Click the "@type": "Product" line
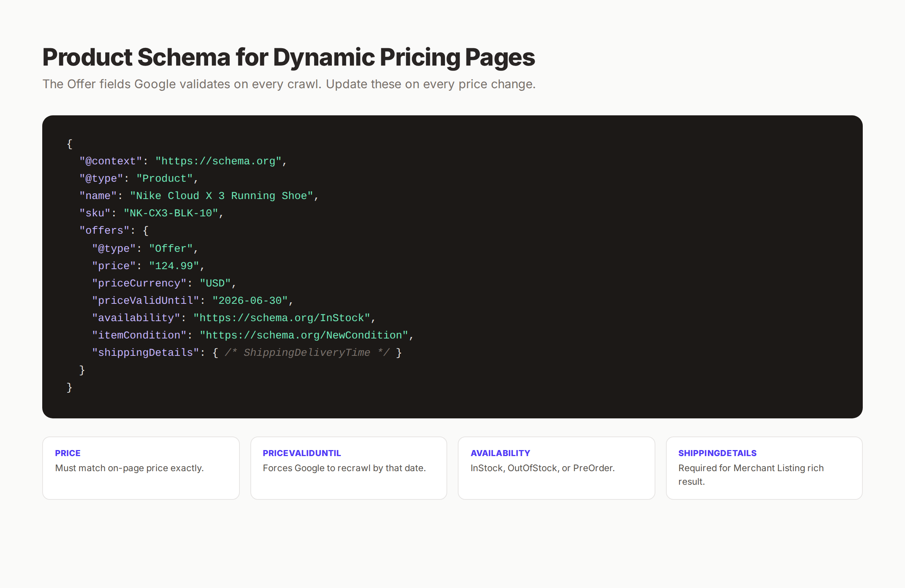Screen dimensions: 905x588 139,179
